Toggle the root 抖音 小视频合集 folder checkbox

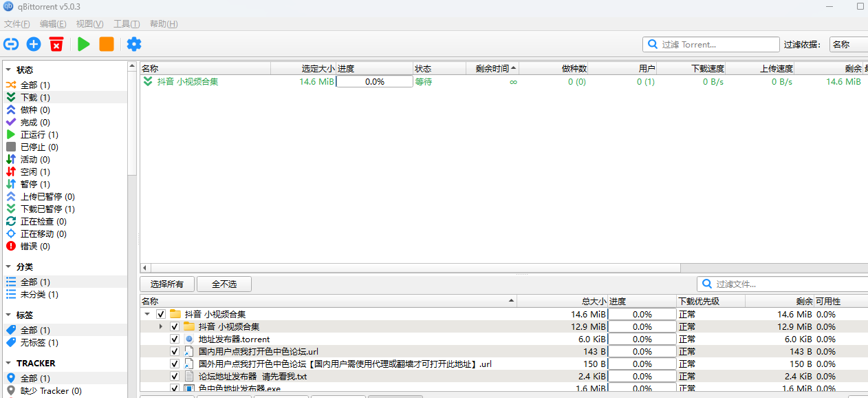coord(161,314)
